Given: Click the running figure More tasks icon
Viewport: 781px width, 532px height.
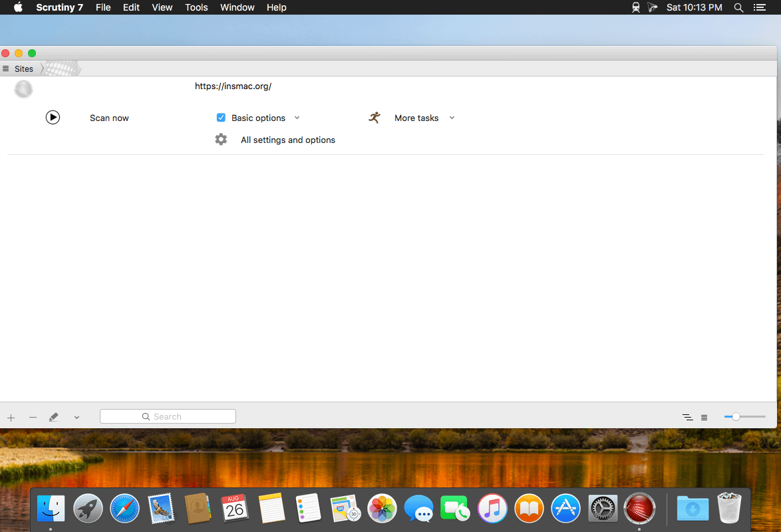Looking at the screenshot, I should tap(374, 117).
